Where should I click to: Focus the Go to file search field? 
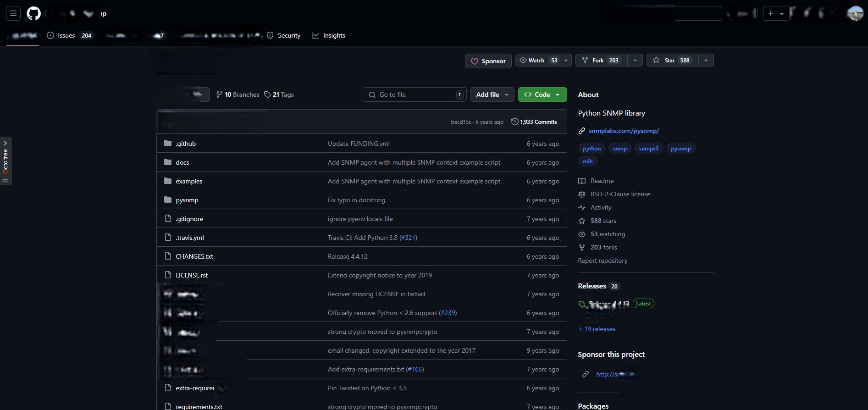click(x=415, y=94)
